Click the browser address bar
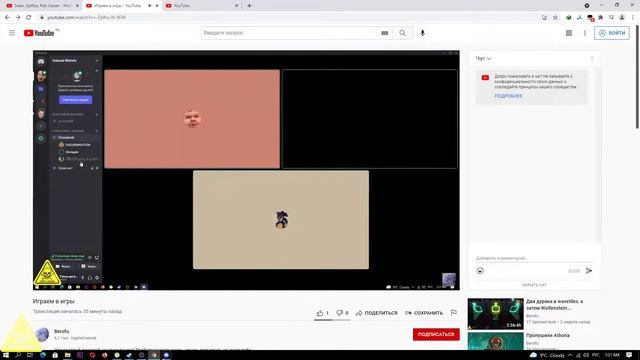This screenshot has width=640, height=360. [x=286, y=18]
